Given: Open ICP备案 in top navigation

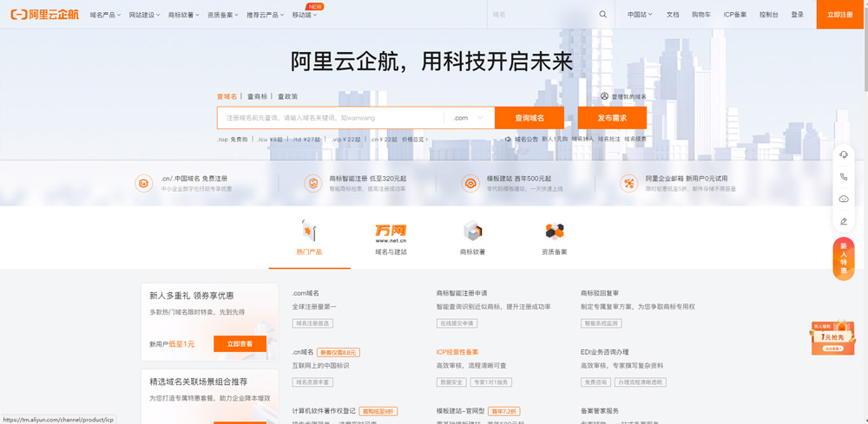Looking at the screenshot, I should (734, 15).
